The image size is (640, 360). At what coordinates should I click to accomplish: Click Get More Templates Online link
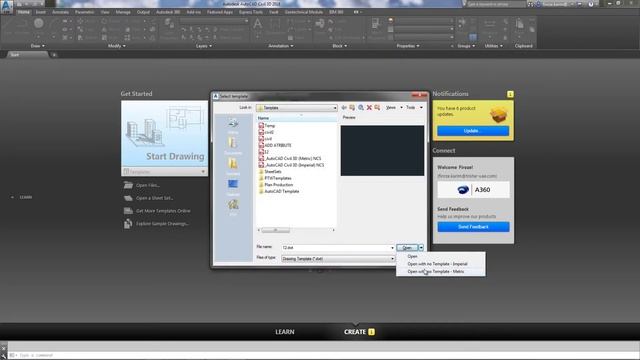point(163,211)
